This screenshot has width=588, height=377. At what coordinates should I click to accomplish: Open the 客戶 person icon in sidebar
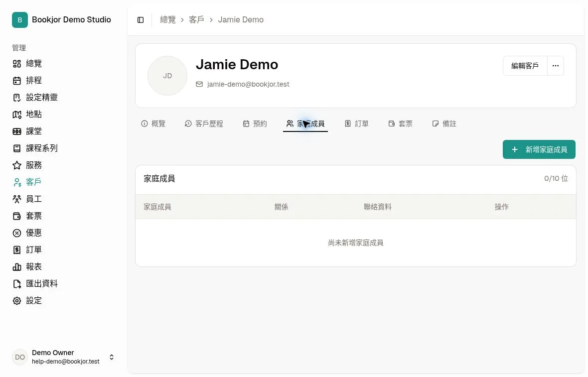[x=17, y=182]
